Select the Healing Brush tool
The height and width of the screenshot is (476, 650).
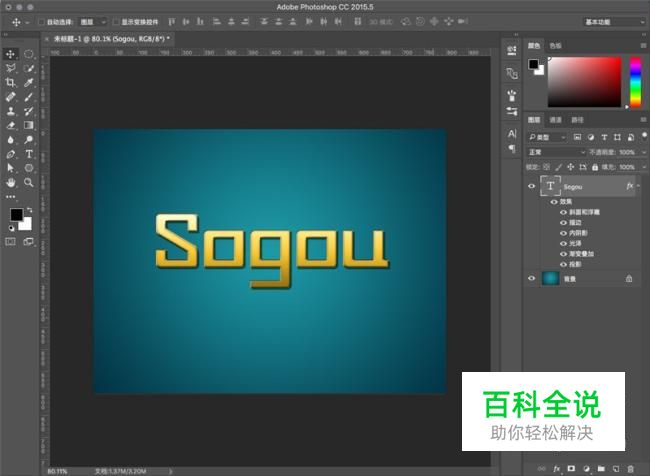click(x=10, y=97)
